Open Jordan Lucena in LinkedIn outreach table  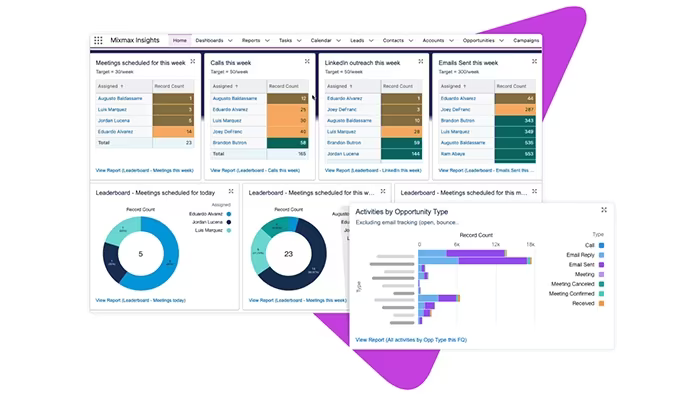point(343,154)
